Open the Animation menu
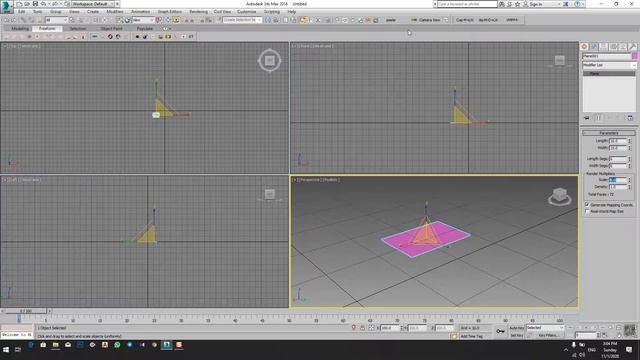 pyautogui.click(x=140, y=11)
